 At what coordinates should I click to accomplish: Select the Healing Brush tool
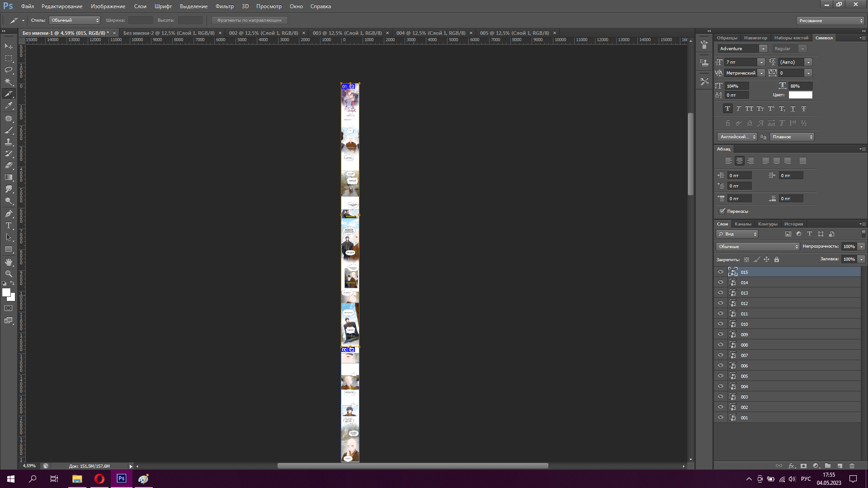point(9,118)
